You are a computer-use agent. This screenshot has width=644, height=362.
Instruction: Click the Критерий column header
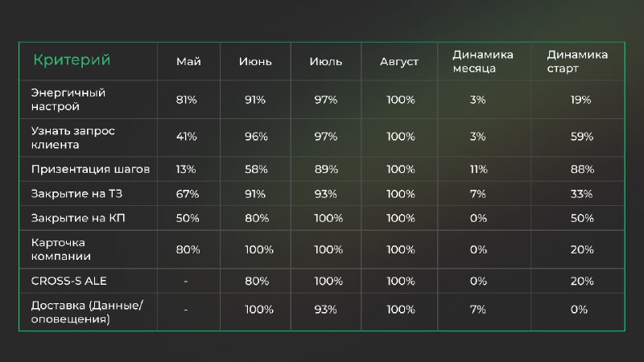[x=72, y=60]
